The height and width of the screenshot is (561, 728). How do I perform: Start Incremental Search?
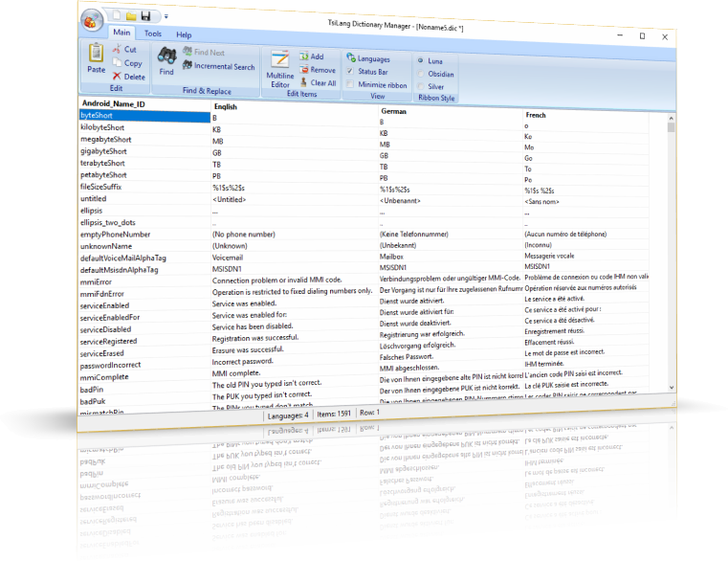pos(219,66)
